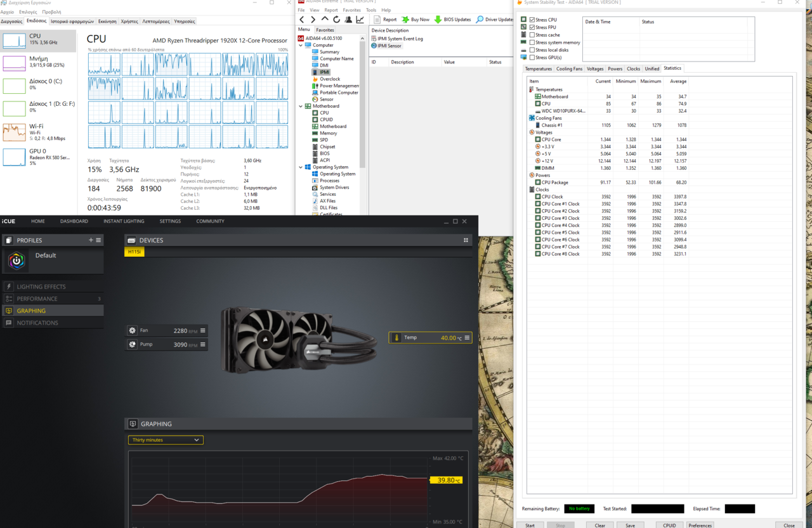Click the Report toolbar button in AIDA64
Image resolution: width=812 pixels, height=528 pixels.
click(385, 20)
